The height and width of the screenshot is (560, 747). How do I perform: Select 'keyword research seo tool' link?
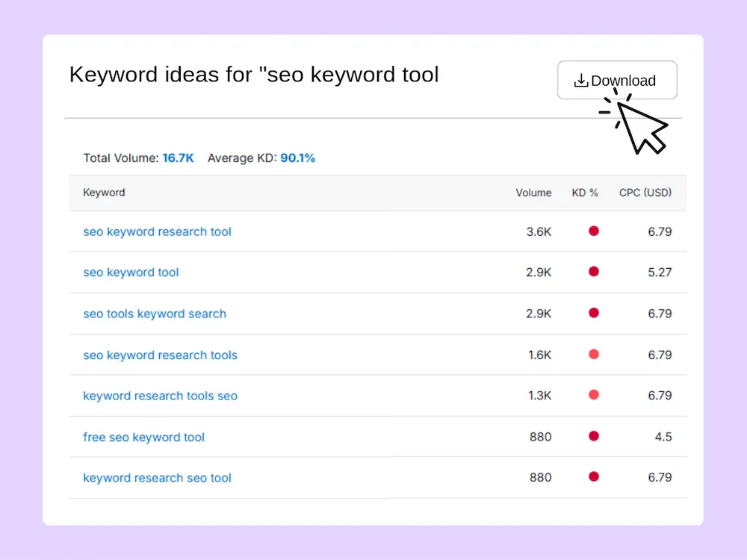click(x=157, y=478)
